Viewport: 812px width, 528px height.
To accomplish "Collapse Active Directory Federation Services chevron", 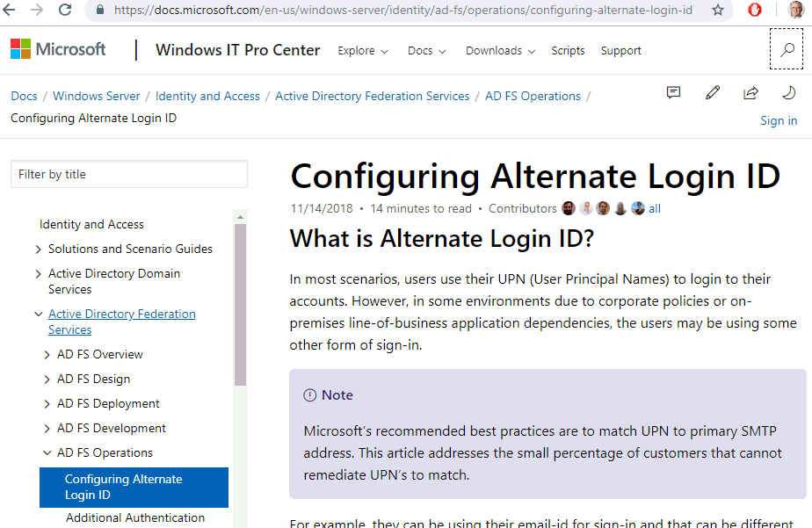I will pyautogui.click(x=38, y=315).
